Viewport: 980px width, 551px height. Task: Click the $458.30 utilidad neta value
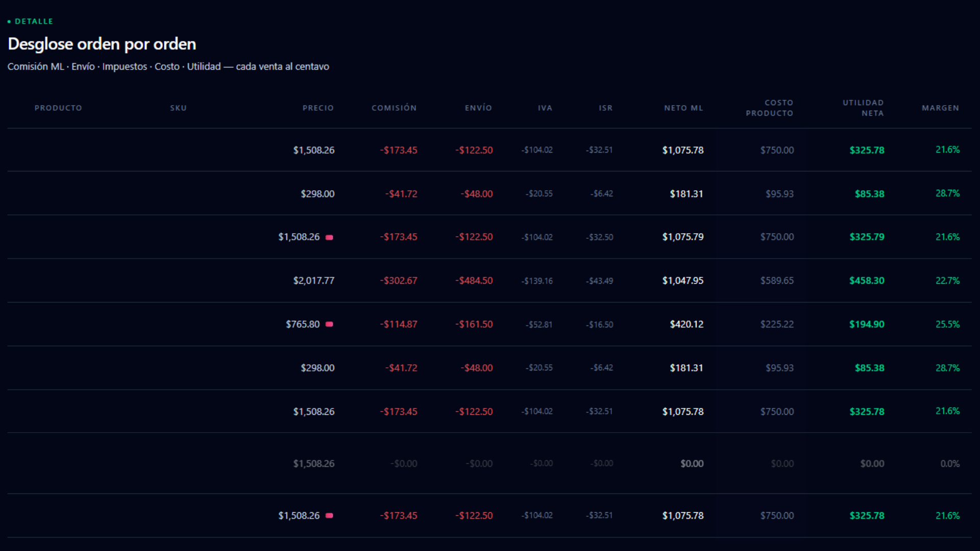point(866,281)
